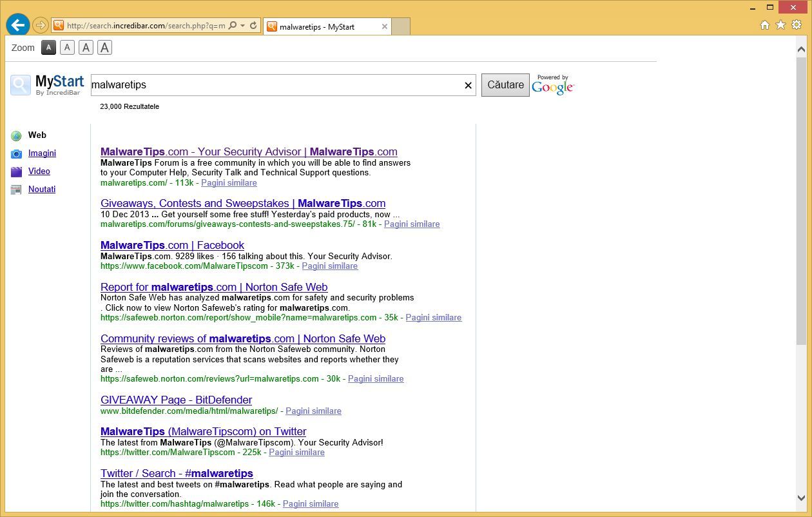The width and height of the screenshot is (812, 517).
Task: Open Report for malwaretips.com Norton result
Action: [214, 287]
